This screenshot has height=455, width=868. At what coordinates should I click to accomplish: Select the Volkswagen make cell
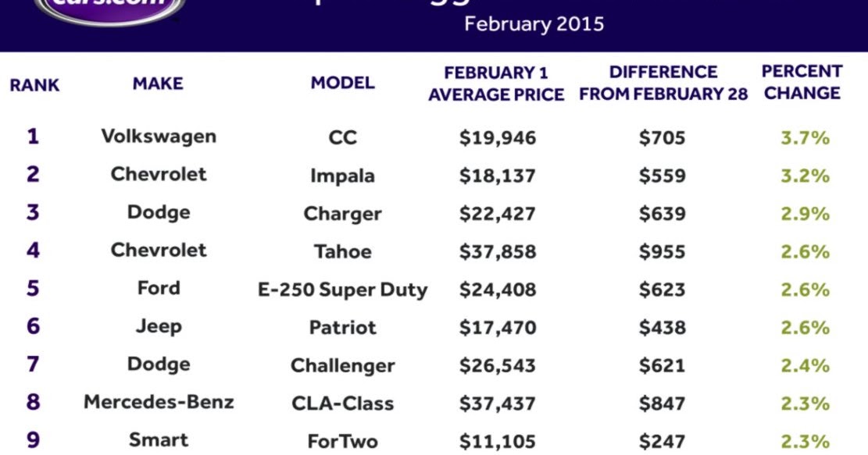coord(159,137)
